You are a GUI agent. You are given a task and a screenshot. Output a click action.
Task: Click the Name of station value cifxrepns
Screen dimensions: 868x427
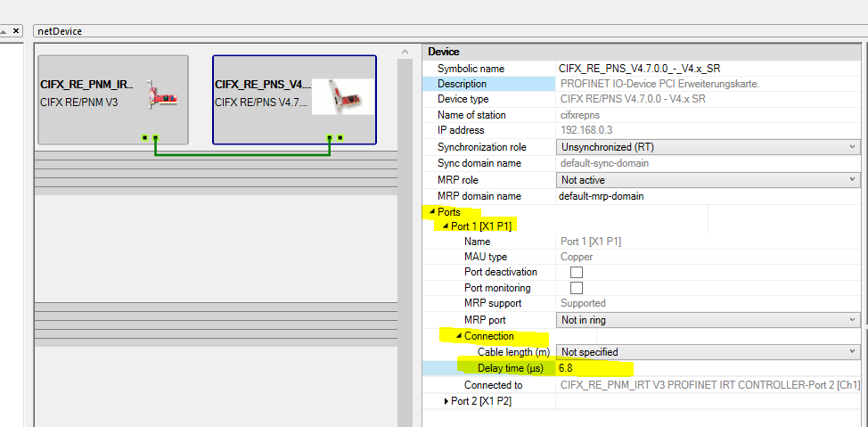click(x=578, y=115)
